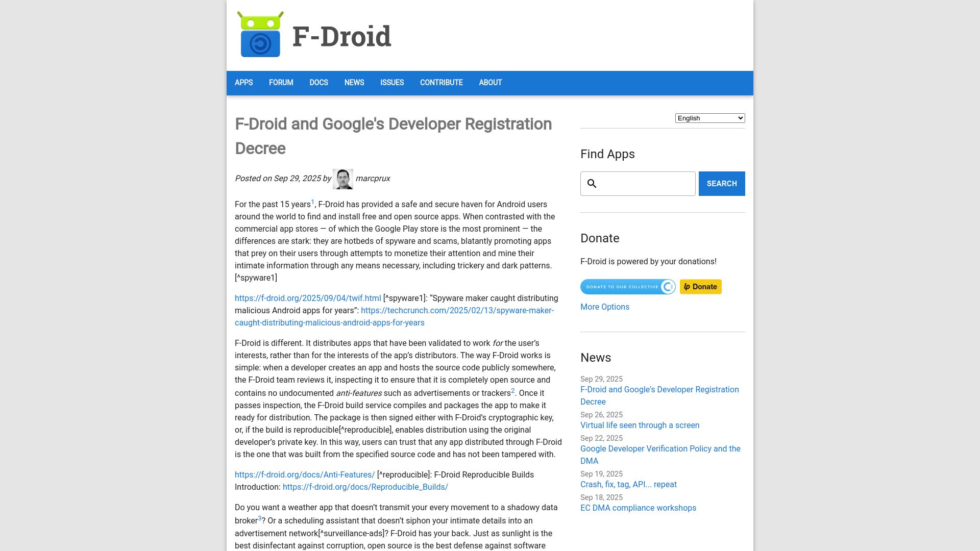Viewport: 980px width, 551px height.
Task: Open the twif.html article link
Action: click(x=308, y=298)
